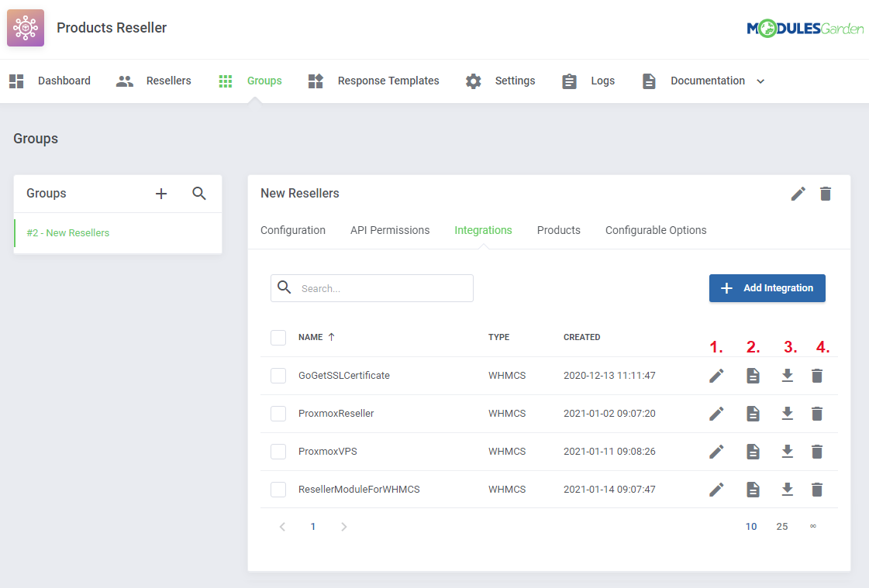Image resolution: width=869 pixels, height=588 pixels.
Task: Click the GoGetSSLCertificate name cell
Action: click(344, 376)
